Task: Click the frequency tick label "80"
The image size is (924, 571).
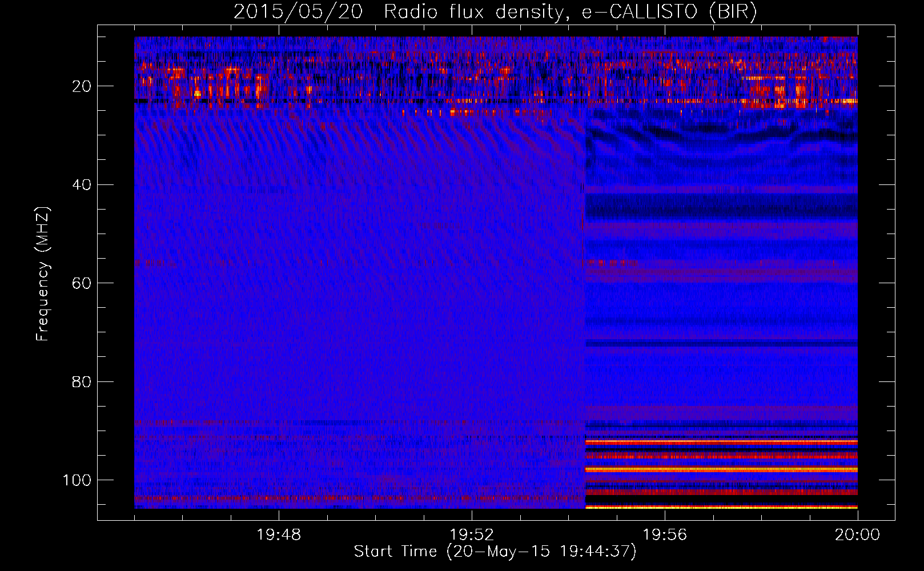Action: (x=82, y=381)
